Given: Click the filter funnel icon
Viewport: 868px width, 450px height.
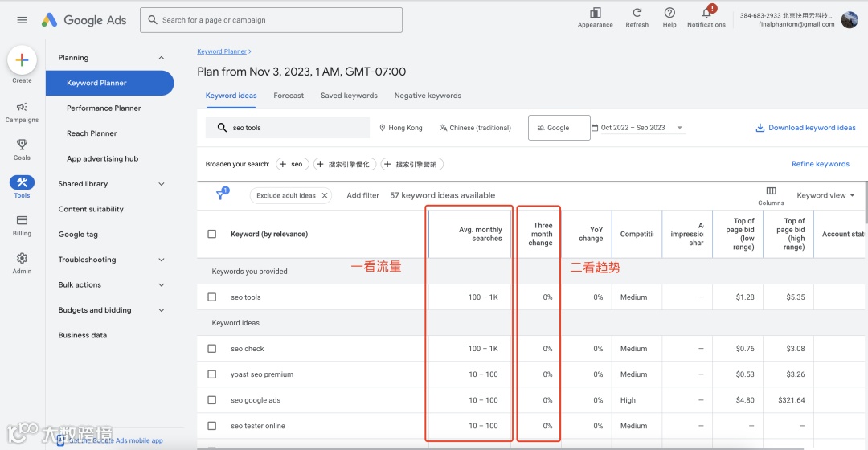Looking at the screenshot, I should pos(222,194).
